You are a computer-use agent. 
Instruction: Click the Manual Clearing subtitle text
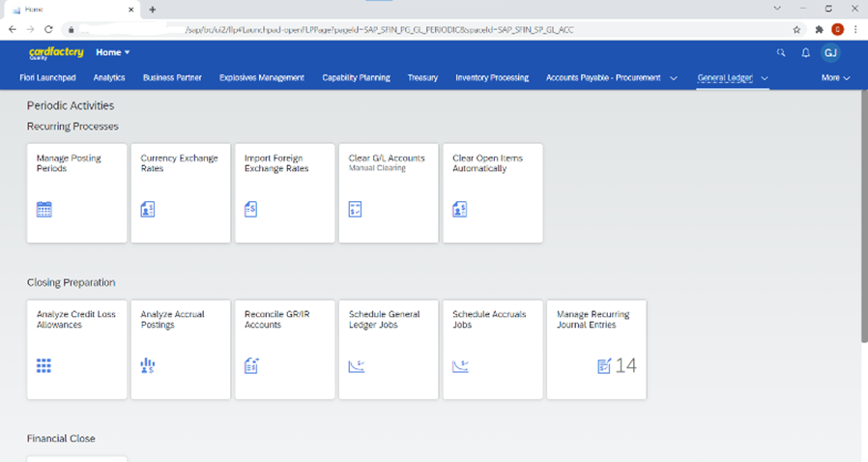tap(377, 168)
